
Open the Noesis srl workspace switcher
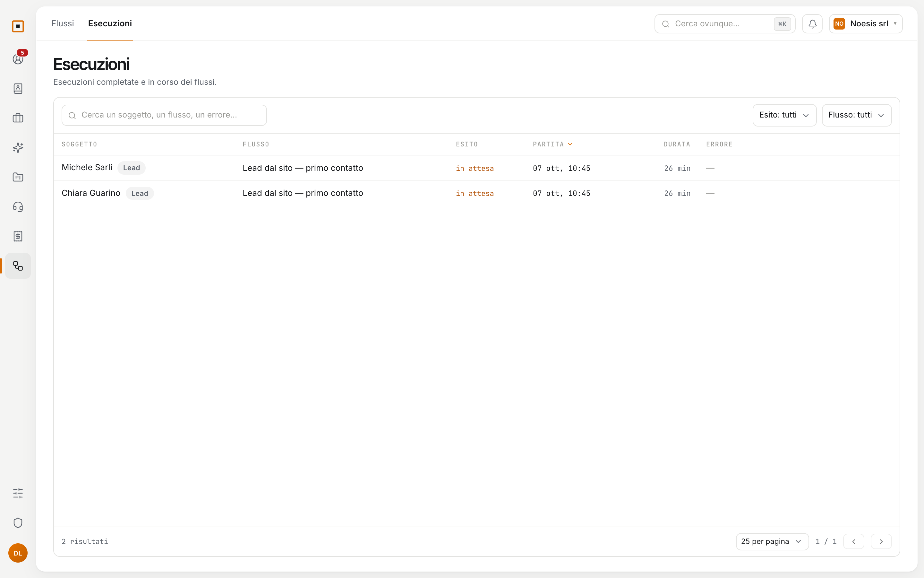click(x=866, y=24)
